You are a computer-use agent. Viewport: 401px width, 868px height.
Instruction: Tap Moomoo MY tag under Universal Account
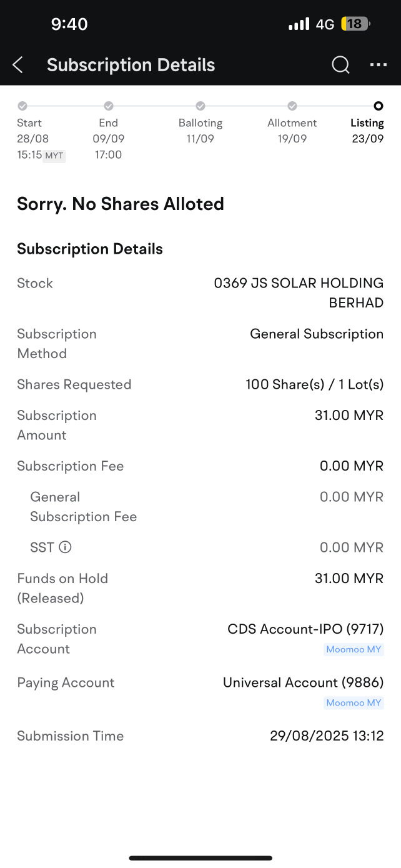[x=354, y=703]
